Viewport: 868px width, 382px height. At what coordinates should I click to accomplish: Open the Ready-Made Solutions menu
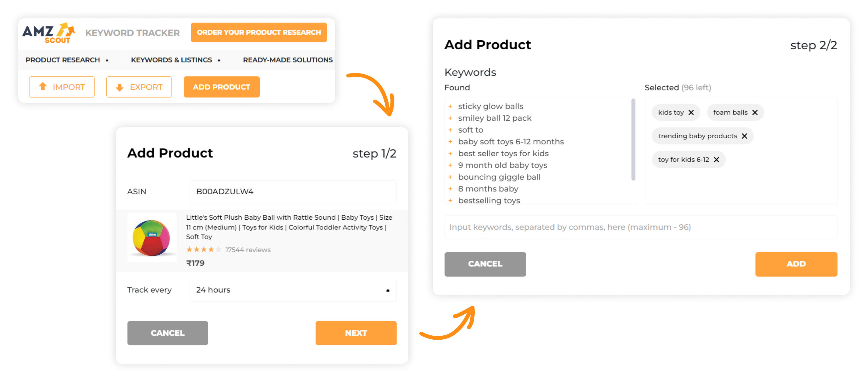[x=287, y=60]
